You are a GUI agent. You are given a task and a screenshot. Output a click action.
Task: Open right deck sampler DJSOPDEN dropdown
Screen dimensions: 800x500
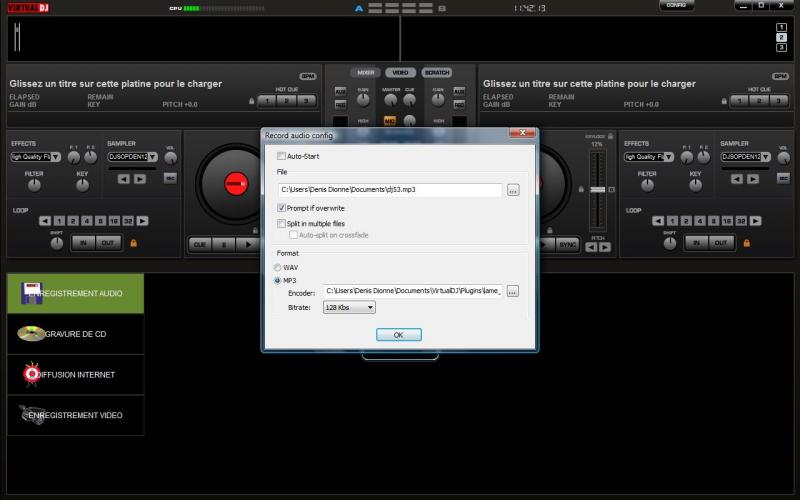[x=746, y=157]
